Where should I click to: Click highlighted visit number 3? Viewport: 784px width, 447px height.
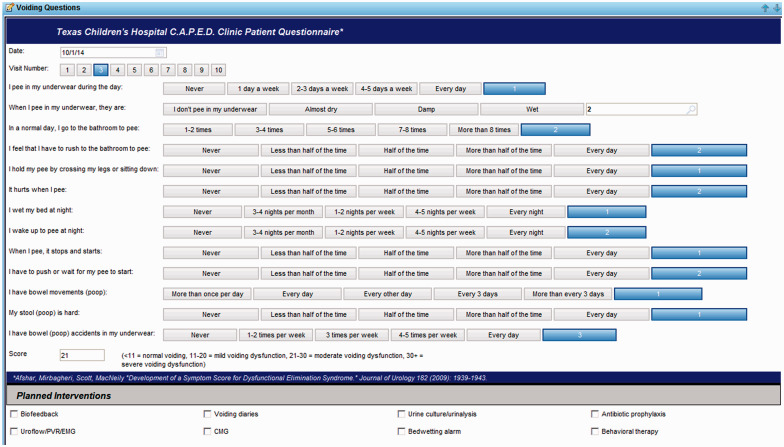click(x=101, y=70)
